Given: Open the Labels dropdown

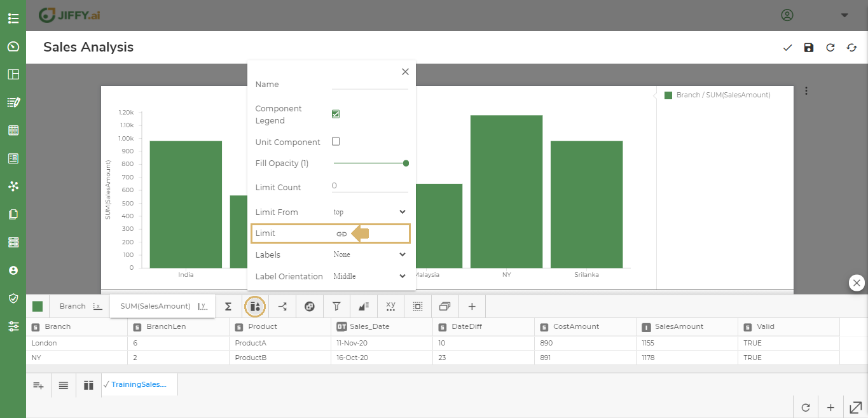Looking at the screenshot, I should 369,254.
